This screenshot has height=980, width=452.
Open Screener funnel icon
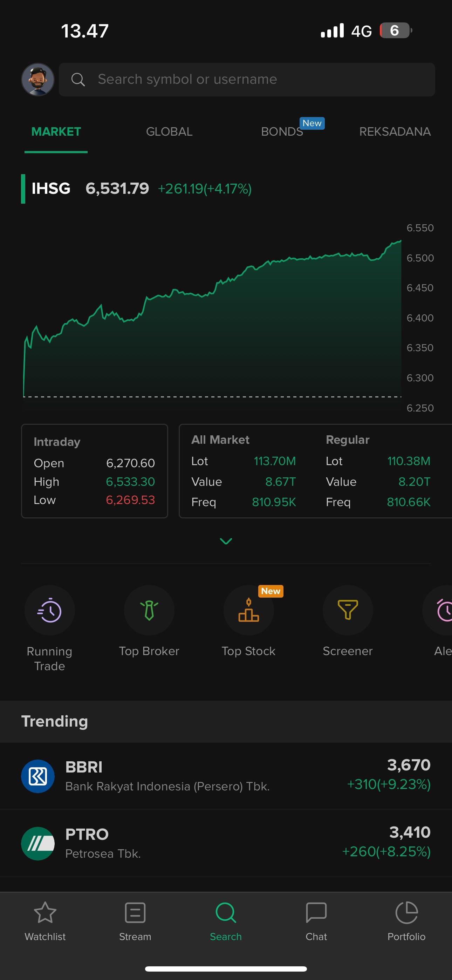coord(348,610)
